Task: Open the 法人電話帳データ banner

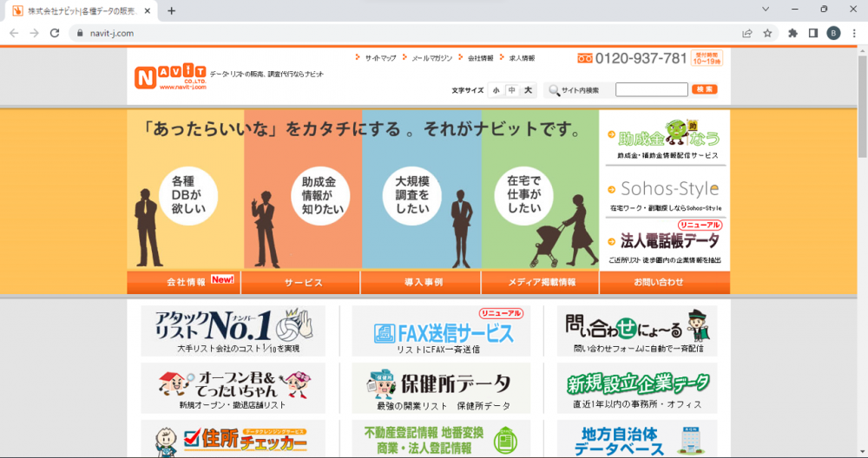Action: [x=665, y=243]
